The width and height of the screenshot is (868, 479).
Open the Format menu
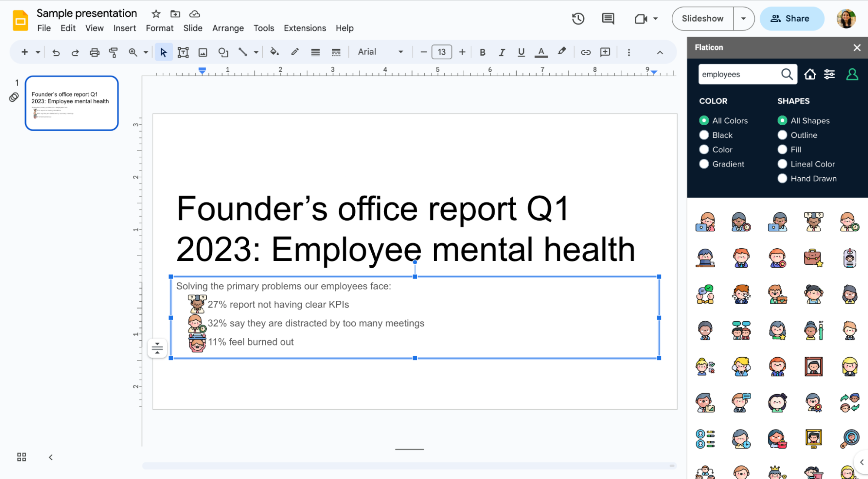[160, 28]
